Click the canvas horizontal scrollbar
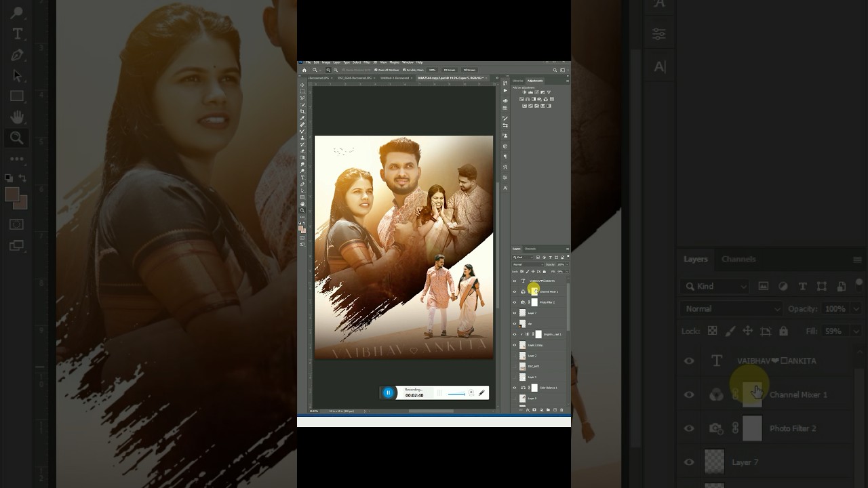Image resolution: width=868 pixels, height=488 pixels. tap(432, 411)
